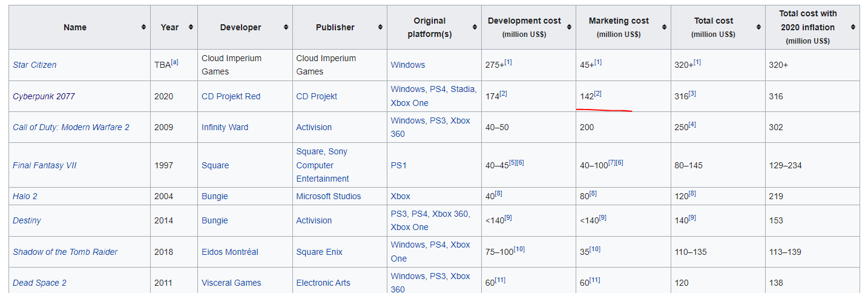Screen dimensions: 868x293
Task: Click the Eidos Montréal developer link
Action: coord(229,252)
